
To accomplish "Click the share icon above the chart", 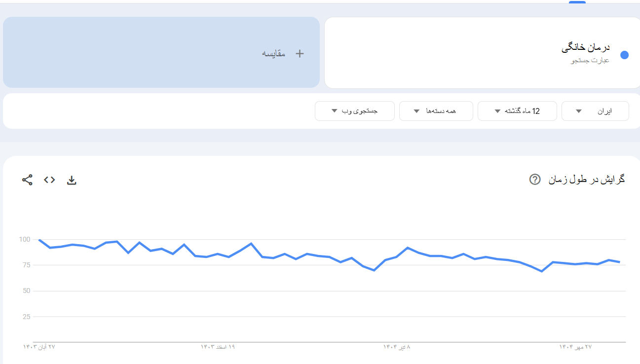I will 27,180.
